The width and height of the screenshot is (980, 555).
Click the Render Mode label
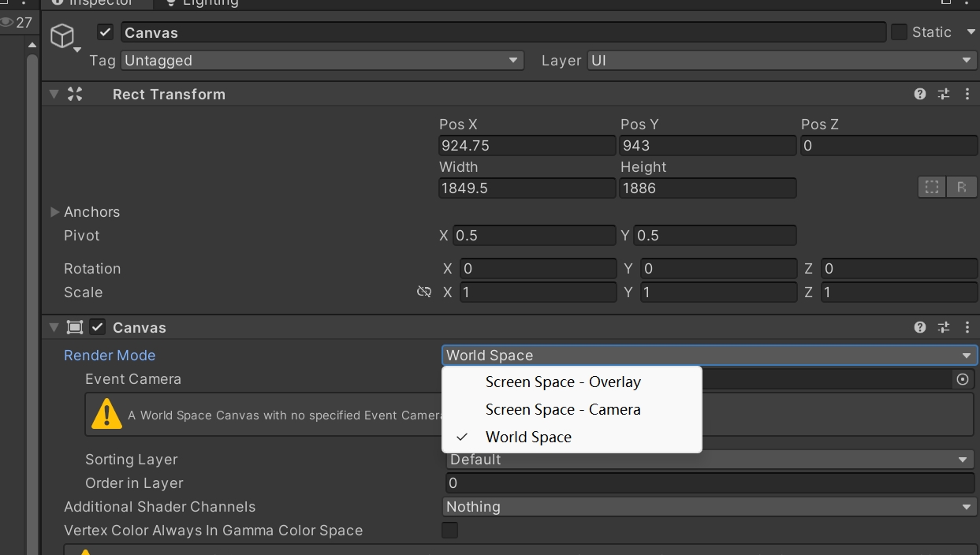click(110, 356)
